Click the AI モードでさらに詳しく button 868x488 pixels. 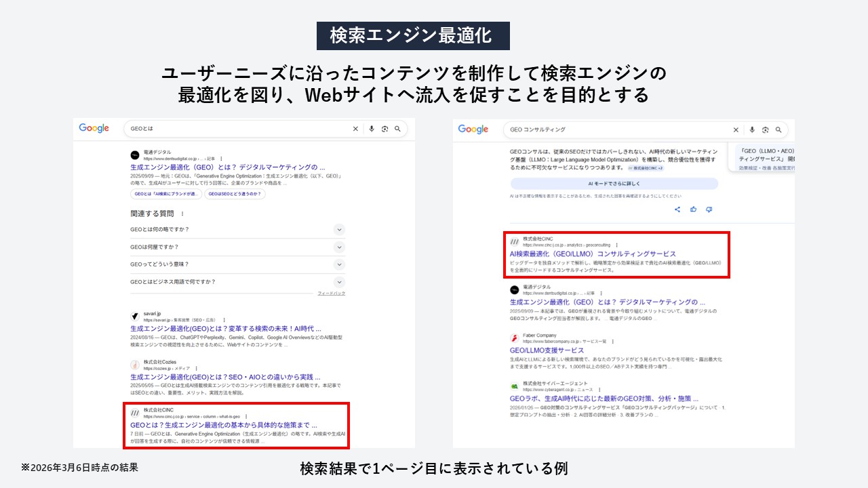[614, 184]
